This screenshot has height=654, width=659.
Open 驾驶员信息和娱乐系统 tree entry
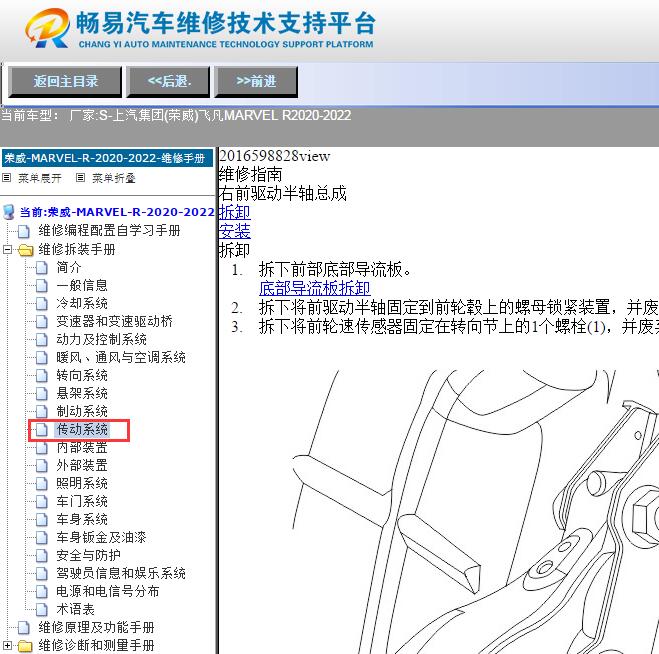[121, 574]
